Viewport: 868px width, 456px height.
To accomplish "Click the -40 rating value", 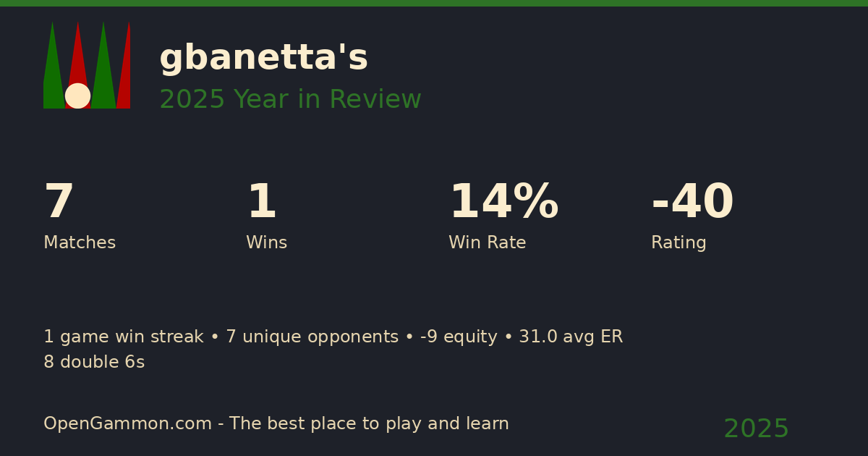I will point(692,203).
